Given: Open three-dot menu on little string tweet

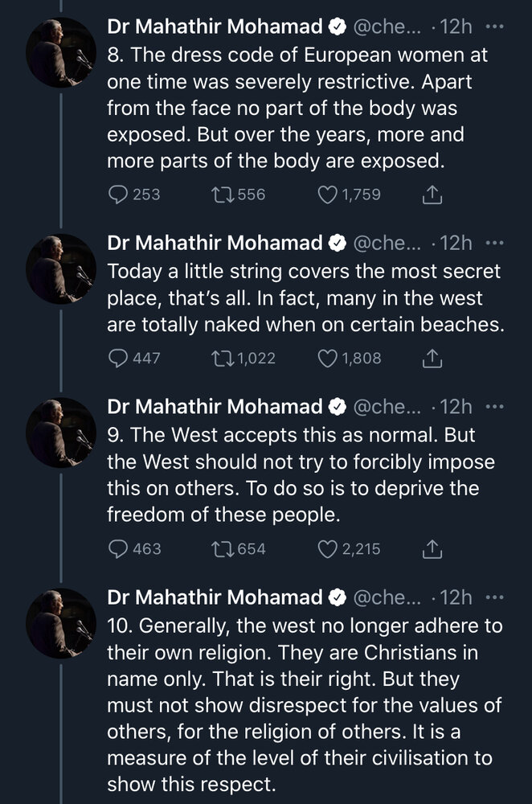Looking at the screenshot, I should coord(494,243).
